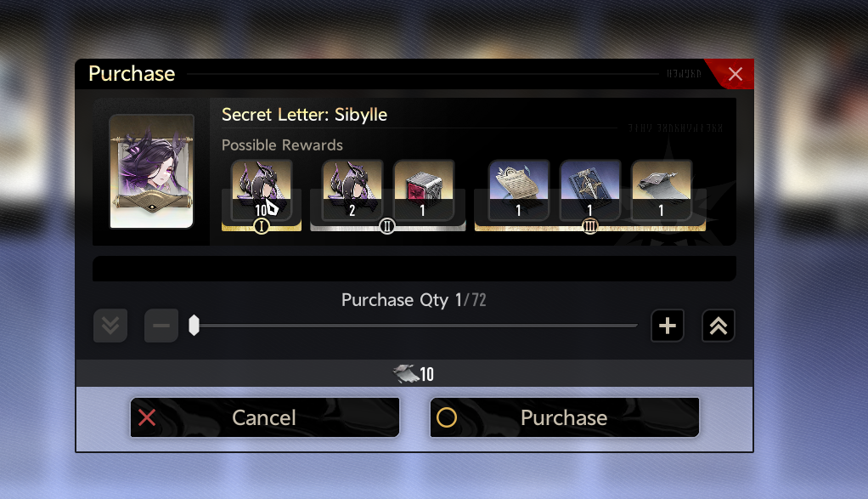The width and height of the screenshot is (868, 499).
Task: Select the gray scroll reward icon
Action: tap(662, 190)
